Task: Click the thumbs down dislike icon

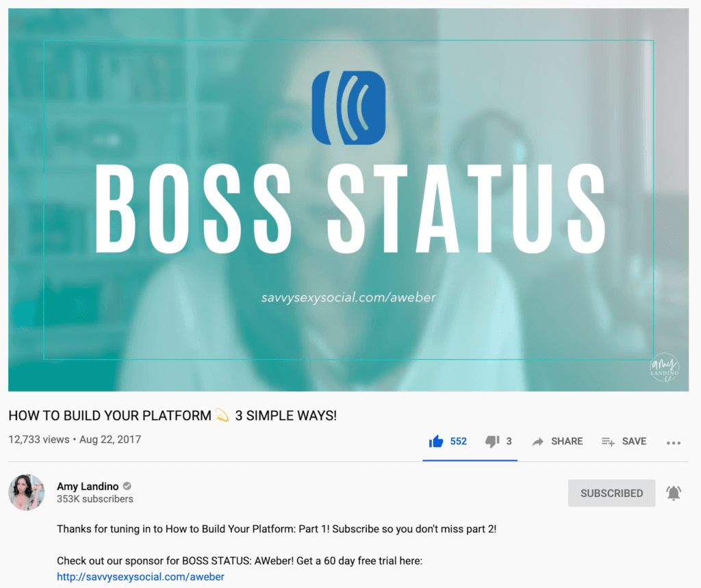Action: (492, 442)
